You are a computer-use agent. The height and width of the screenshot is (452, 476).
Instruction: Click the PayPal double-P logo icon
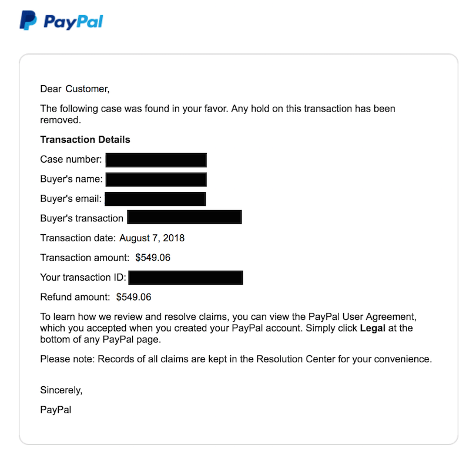pos(28,21)
